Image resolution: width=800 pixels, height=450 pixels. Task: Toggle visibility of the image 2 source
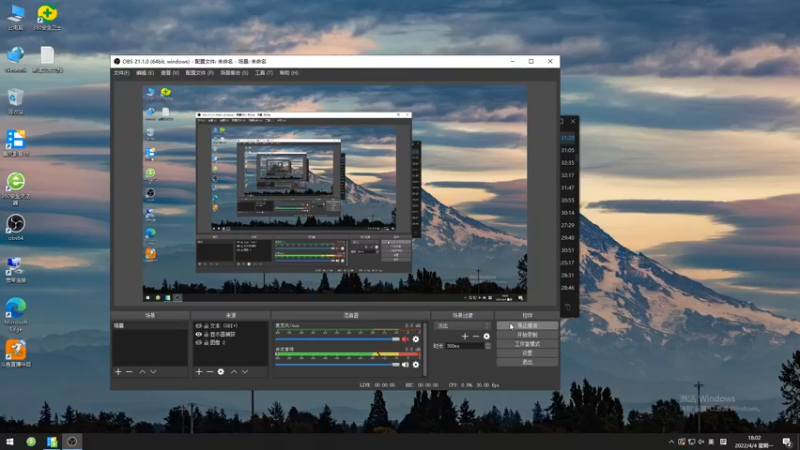point(198,343)
